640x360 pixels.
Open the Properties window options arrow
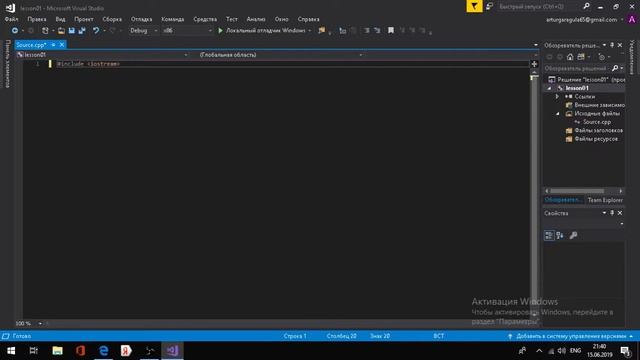604,213
